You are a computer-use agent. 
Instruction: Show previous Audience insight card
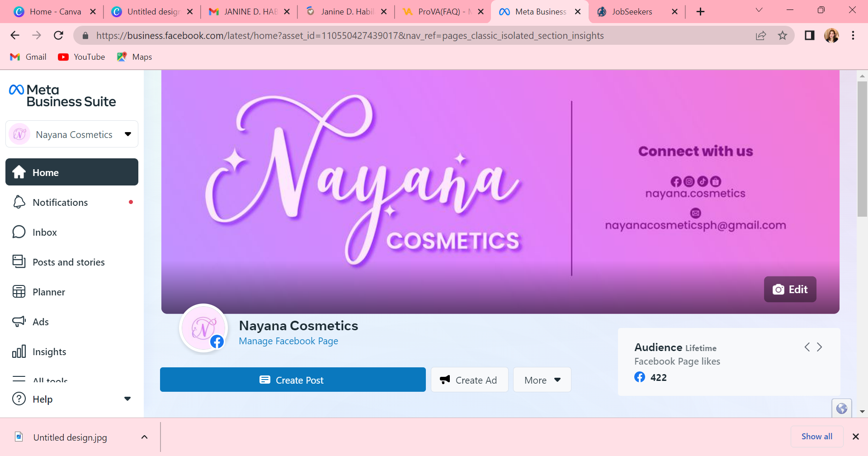click(x=807, y=347)
